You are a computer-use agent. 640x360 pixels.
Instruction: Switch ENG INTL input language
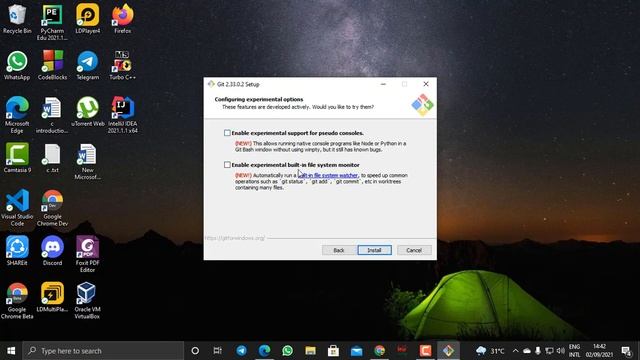pos(575,351)
